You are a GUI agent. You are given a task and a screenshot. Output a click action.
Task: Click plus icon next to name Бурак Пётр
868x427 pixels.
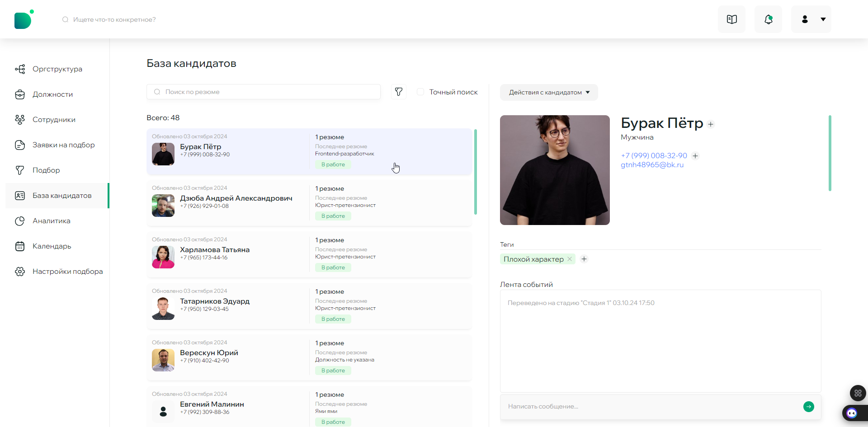(x=711, y=124)
